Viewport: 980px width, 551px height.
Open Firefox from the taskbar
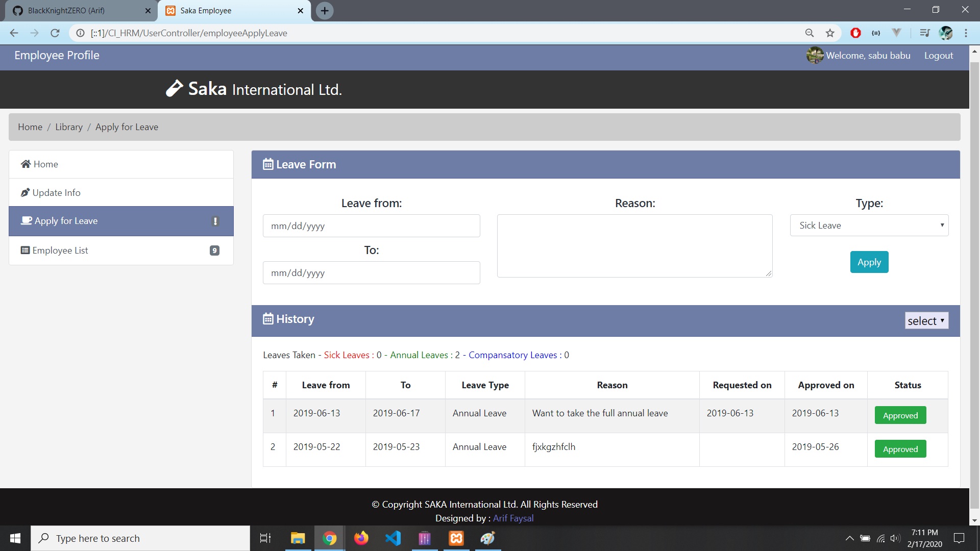(x=361, y=538)
